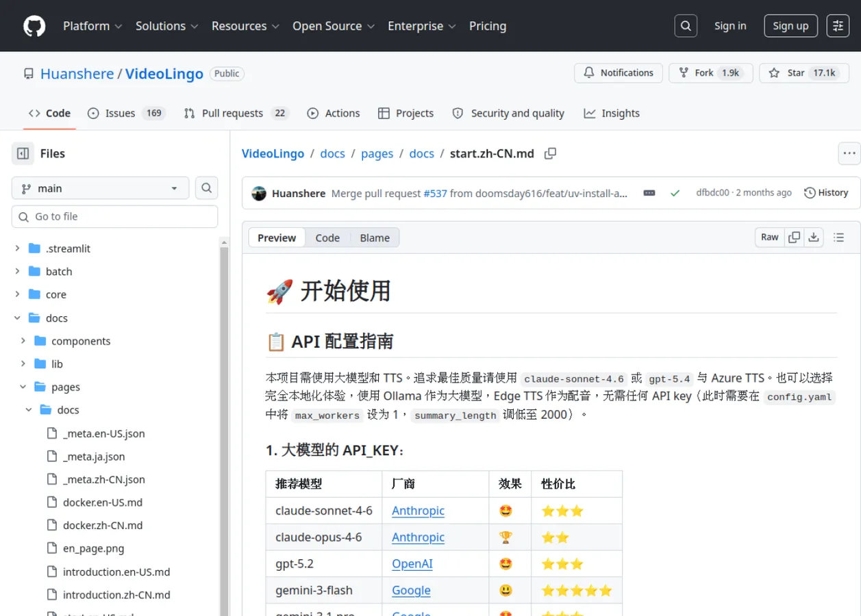Switch to the Issues tab

click(x=127, y=114)
